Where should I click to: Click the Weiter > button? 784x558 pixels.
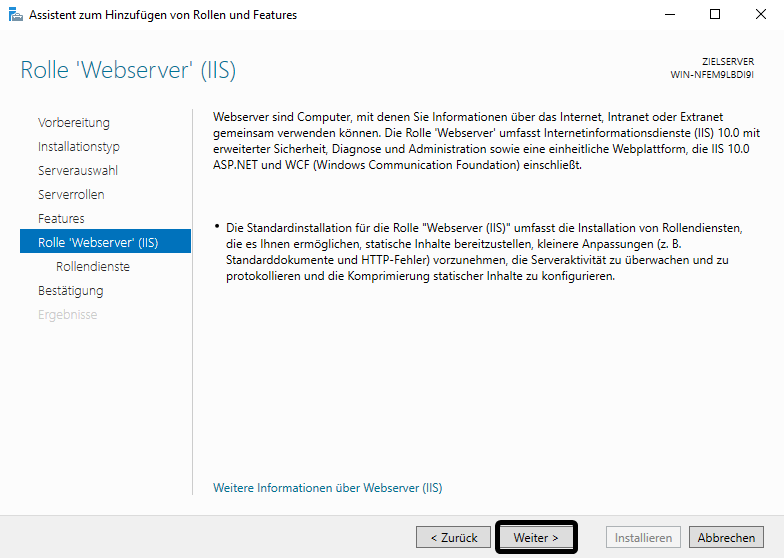click(x=536, y=538)
